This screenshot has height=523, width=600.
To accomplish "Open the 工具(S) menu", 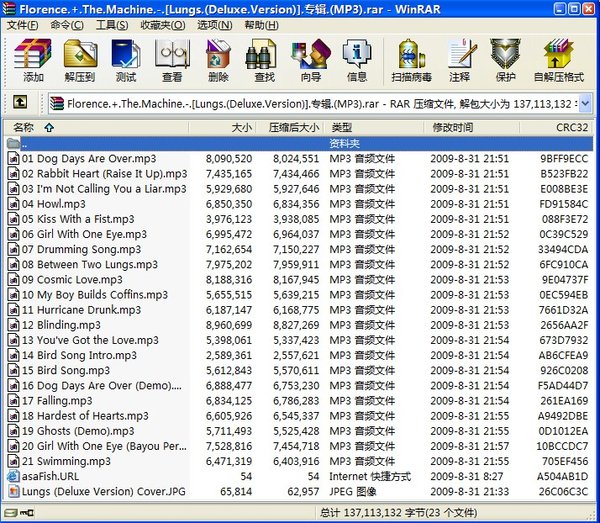I will (x=112, y=25).
